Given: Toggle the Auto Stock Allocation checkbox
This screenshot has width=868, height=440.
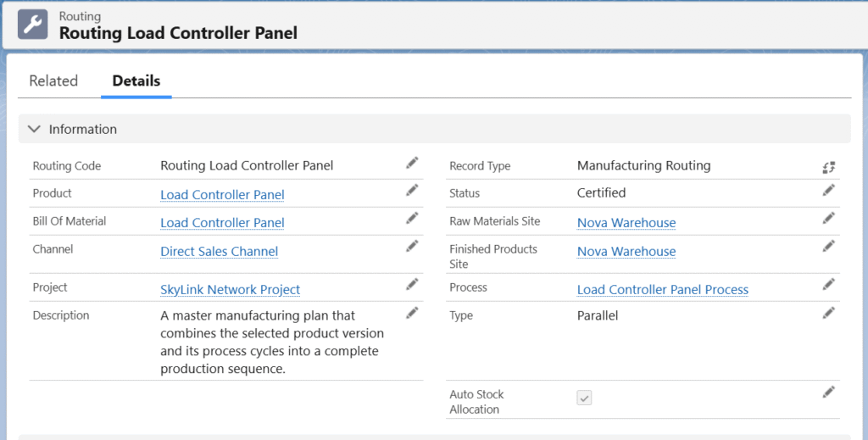Looking at the screenshot, I should click(584, 398).
